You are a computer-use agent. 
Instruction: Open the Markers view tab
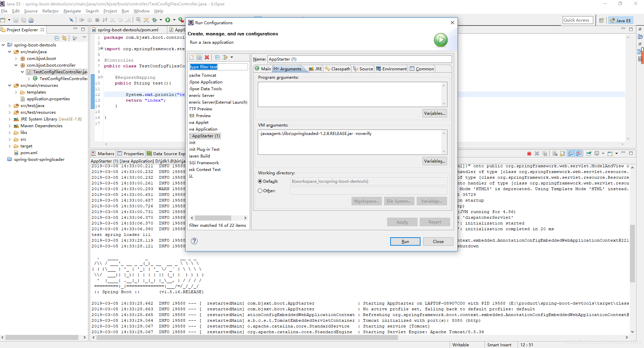(103, 153)
